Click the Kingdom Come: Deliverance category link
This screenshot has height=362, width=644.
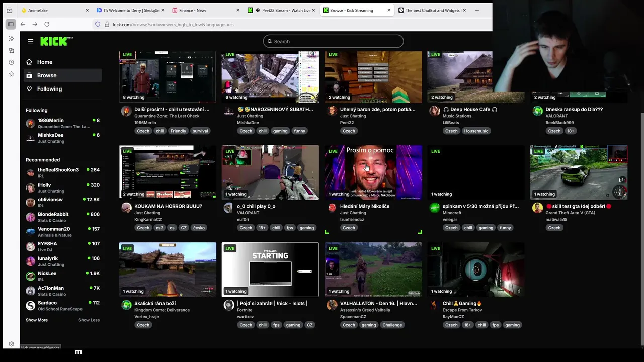click(x=162, y=310)
